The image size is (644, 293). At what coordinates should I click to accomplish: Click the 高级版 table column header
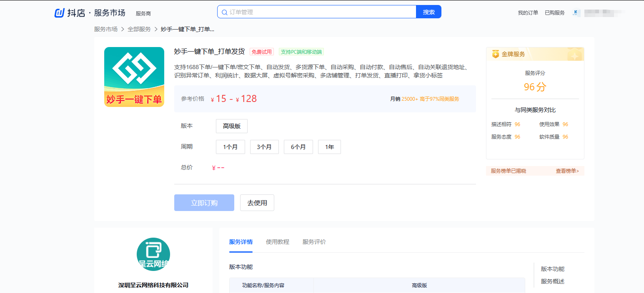419,286
